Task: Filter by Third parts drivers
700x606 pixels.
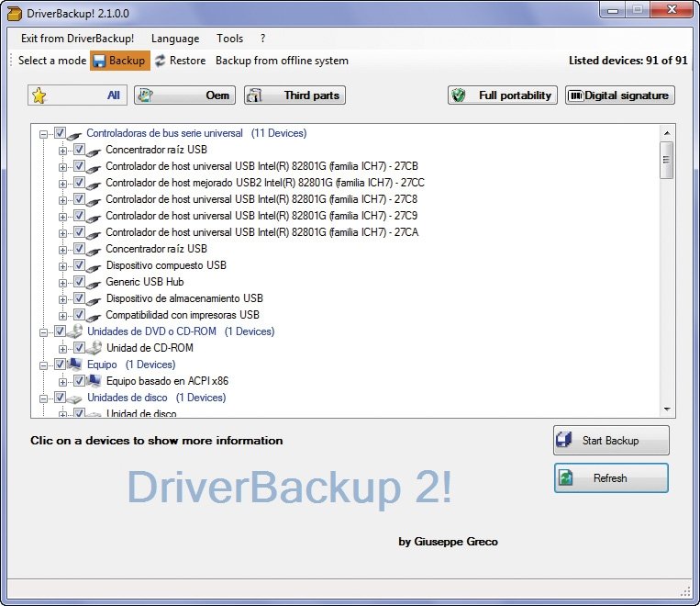Action: tap(294, 95)
